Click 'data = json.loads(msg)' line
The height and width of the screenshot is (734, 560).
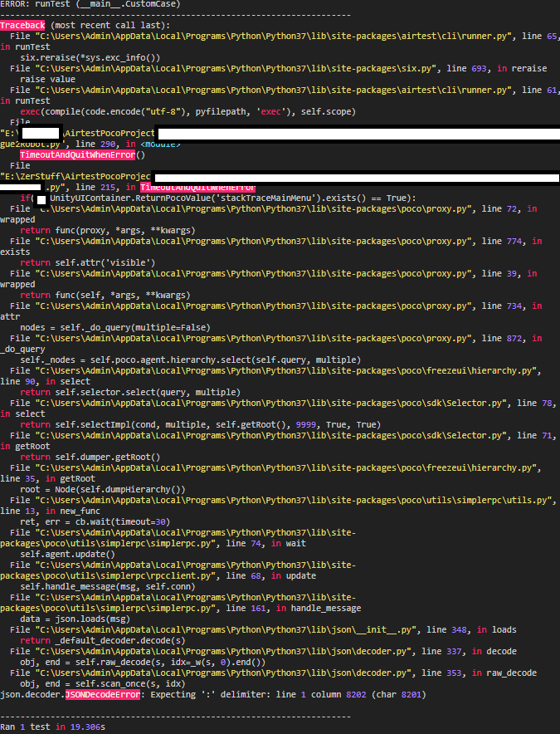pos(75,619)
